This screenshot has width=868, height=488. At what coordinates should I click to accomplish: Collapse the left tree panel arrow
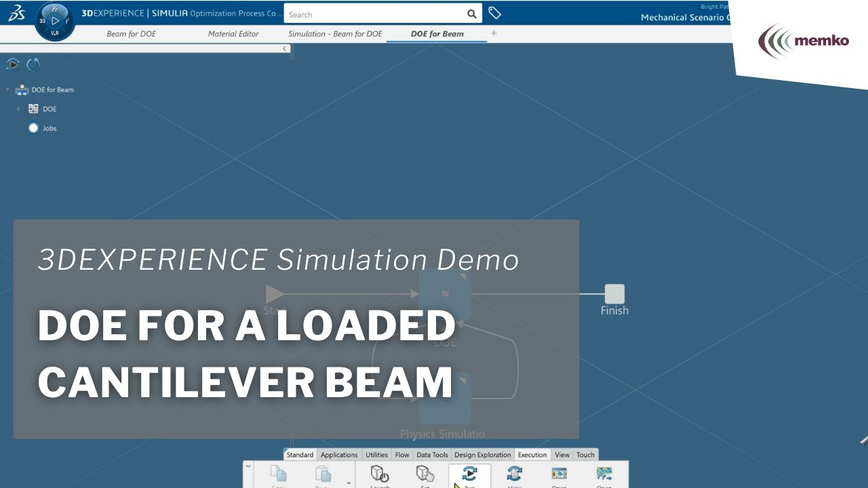pyautogui.click(x=285, y=48)
